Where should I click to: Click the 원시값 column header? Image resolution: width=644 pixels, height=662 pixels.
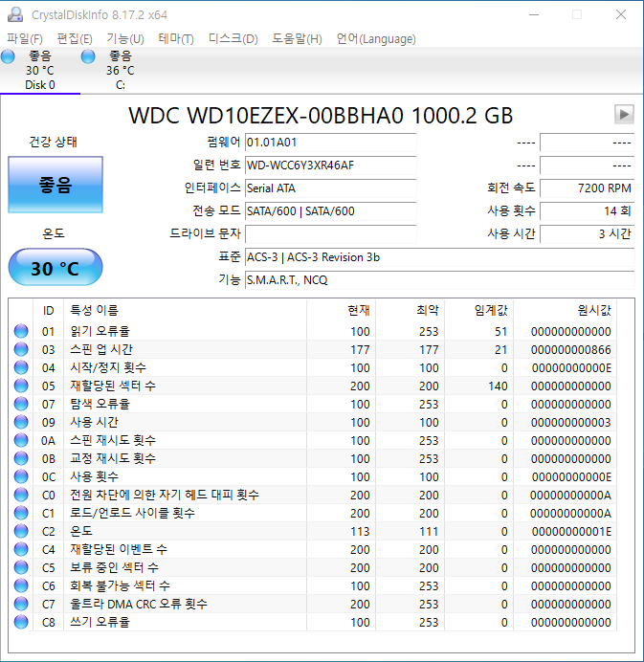pos(565,311)
